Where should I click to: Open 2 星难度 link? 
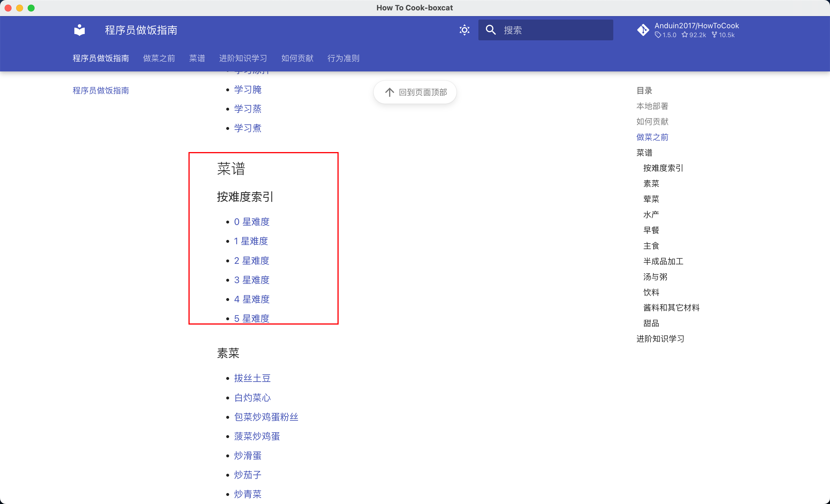252,261
